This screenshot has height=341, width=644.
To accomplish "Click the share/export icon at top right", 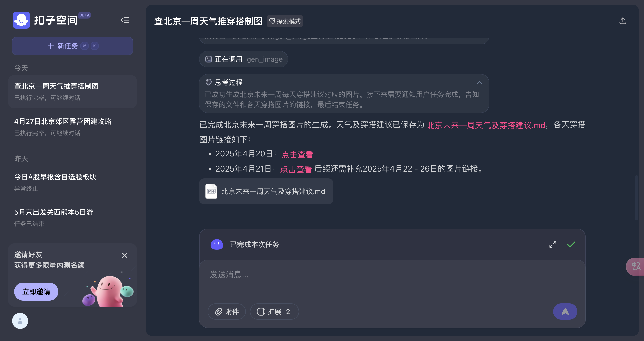I will tap(623, 21).
